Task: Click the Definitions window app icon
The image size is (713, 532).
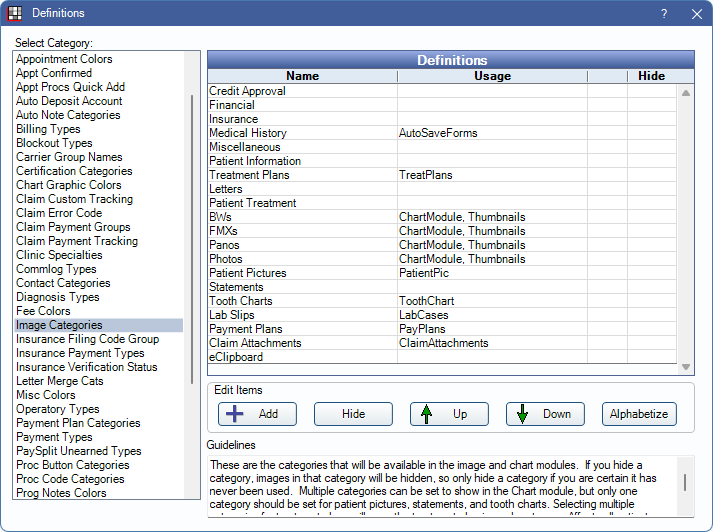Action: tap(15, 14)
